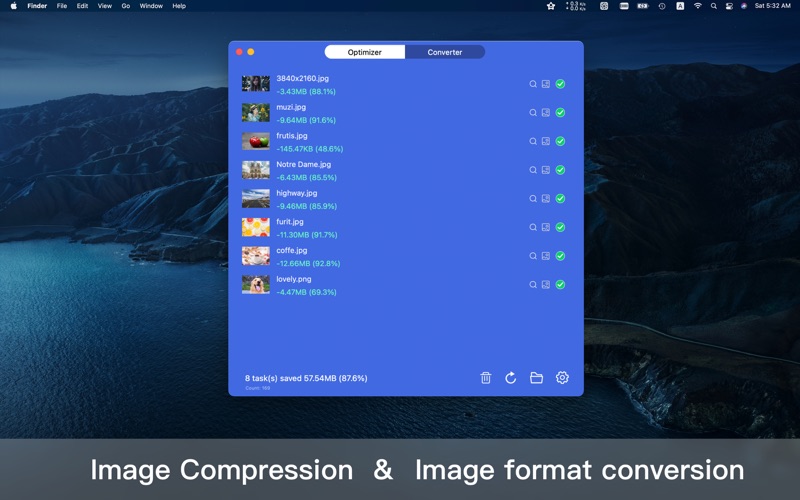The image size is (800, 500).
Task: Click the refresh icon in bottom toolbar
Action: pyautogui.click(x=511, y=378)
